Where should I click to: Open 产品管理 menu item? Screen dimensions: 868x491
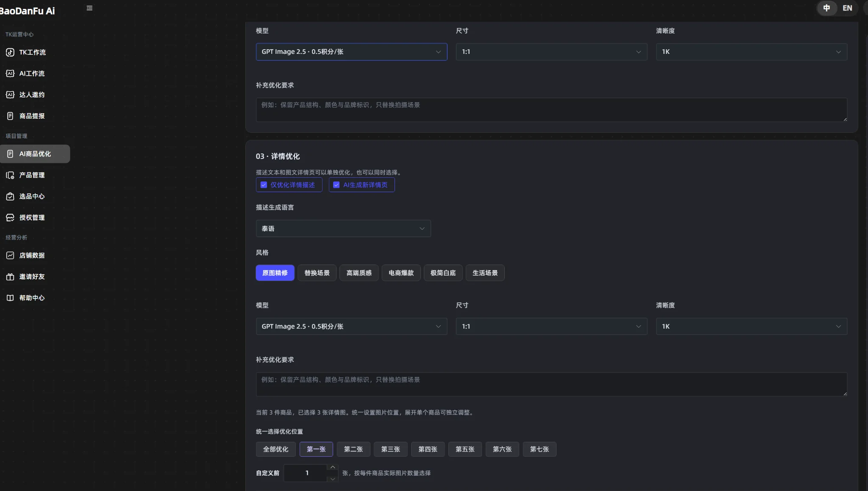tap(35, 175)
